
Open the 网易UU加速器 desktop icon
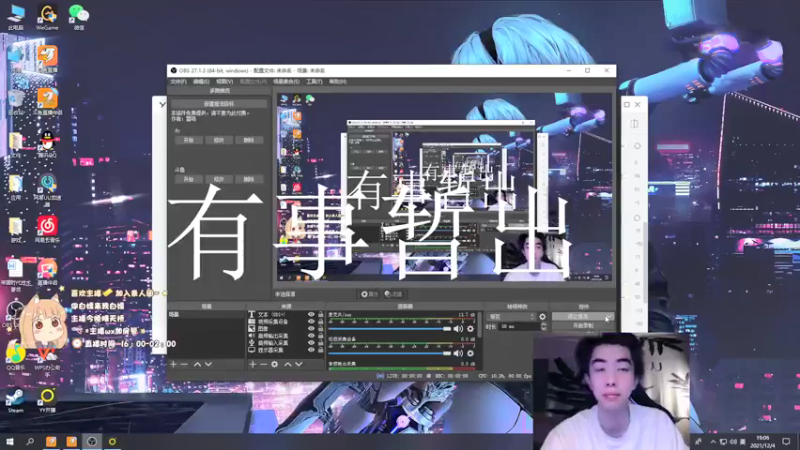(x=47, y=190)
